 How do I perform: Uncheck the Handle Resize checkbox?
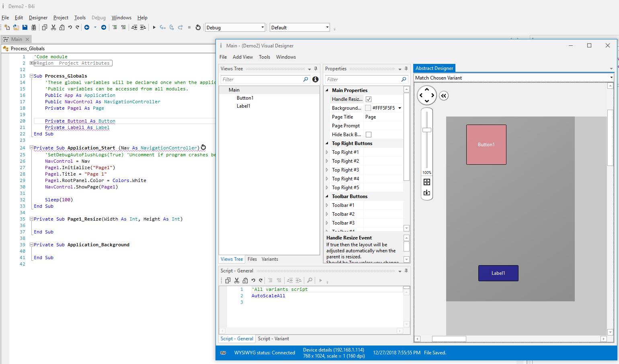(x=369, y=99)
